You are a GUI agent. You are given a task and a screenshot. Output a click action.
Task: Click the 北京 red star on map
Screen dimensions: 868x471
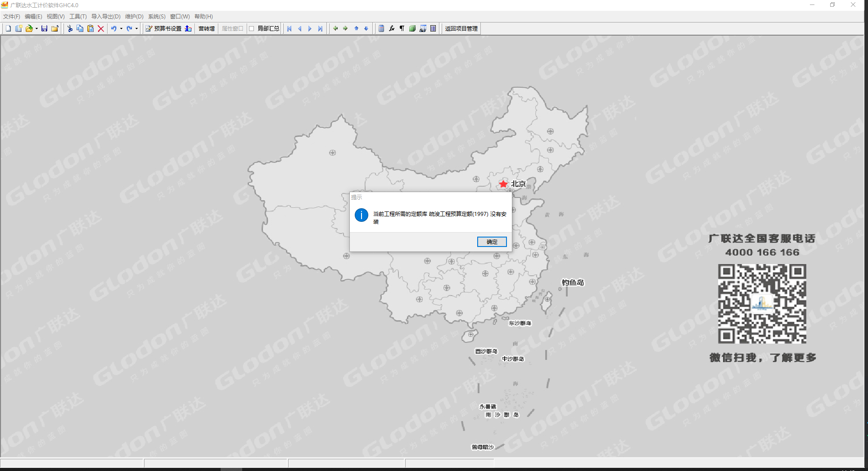click(503, 184)
